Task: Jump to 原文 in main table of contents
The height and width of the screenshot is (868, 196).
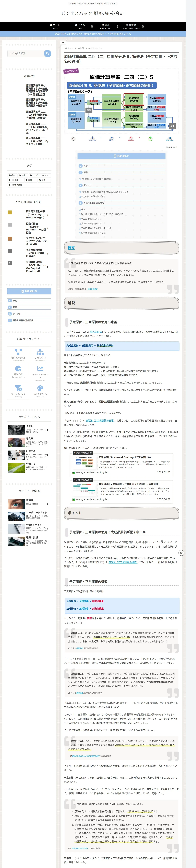Action: pyautogui.click(x=85, y=166)
